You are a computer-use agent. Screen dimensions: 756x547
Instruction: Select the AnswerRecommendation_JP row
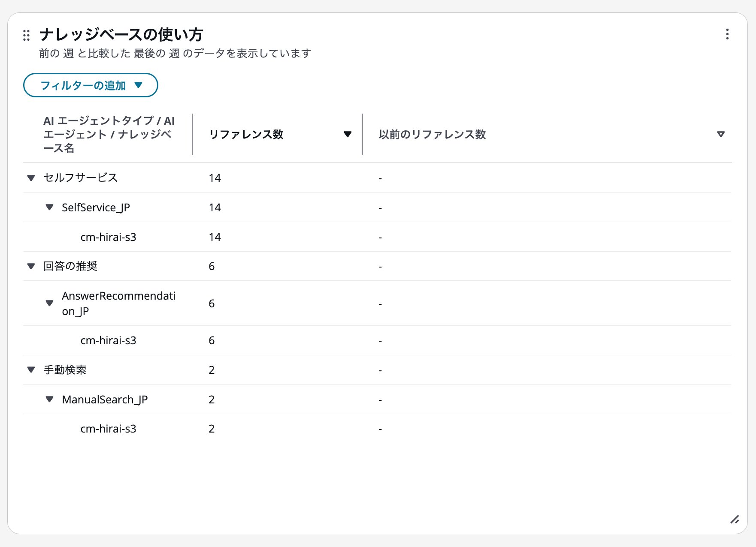click(x=119, y=303)
